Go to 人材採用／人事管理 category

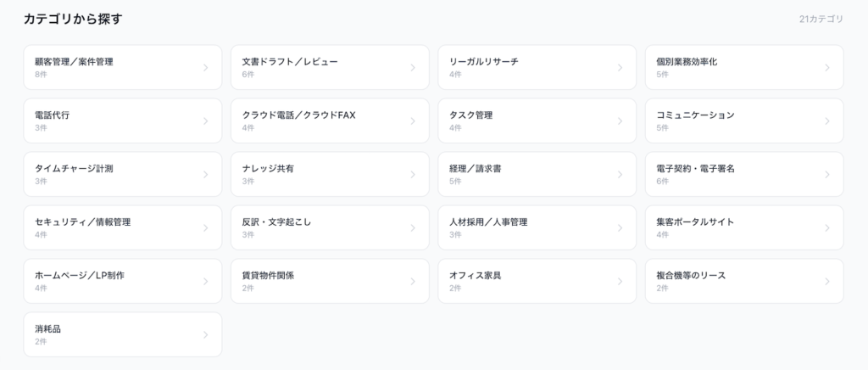pyautogui.click(x=537, y=228)
